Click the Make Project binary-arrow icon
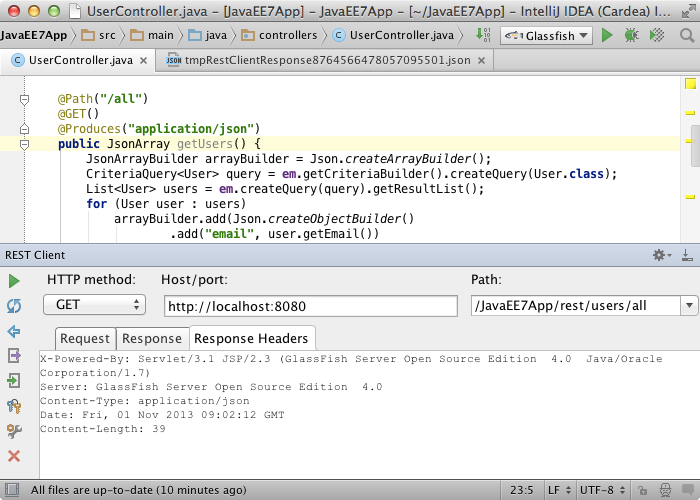The image size is (700, 500). click(x=483, y=35)
